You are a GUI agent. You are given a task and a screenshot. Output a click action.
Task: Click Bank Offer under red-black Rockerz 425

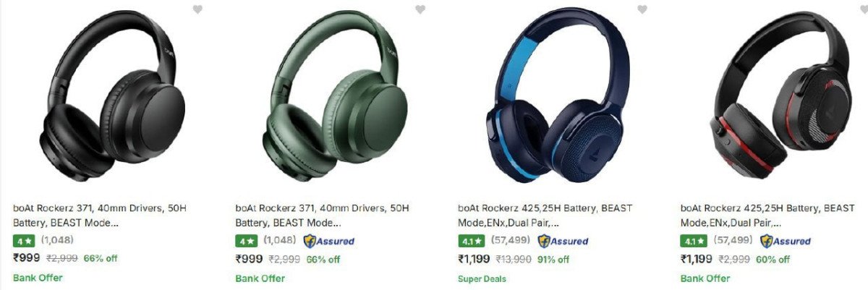point(705,278)
